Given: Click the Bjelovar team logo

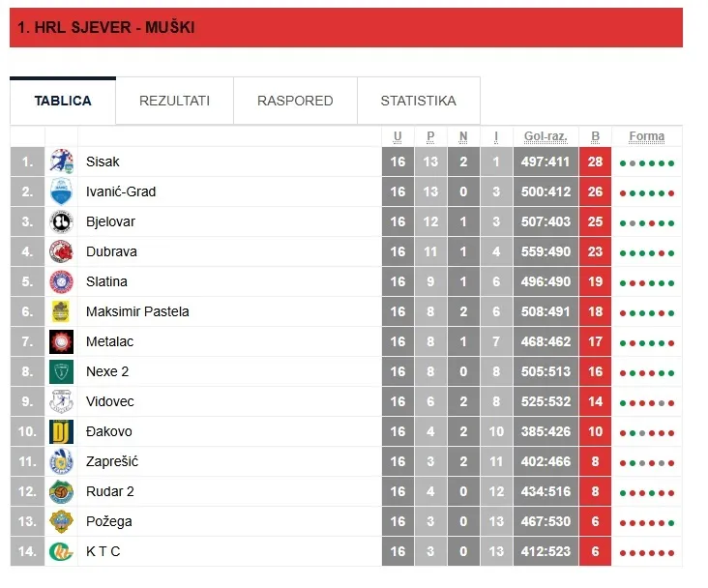Looking at the screenshot, I should (x=61, y=221).
